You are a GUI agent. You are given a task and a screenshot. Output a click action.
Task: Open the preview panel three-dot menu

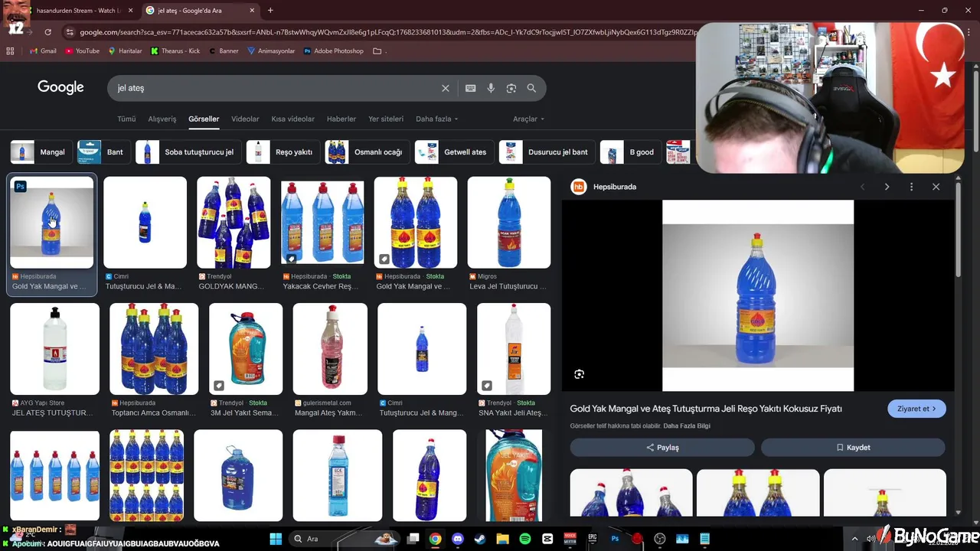tap(911, 187)
